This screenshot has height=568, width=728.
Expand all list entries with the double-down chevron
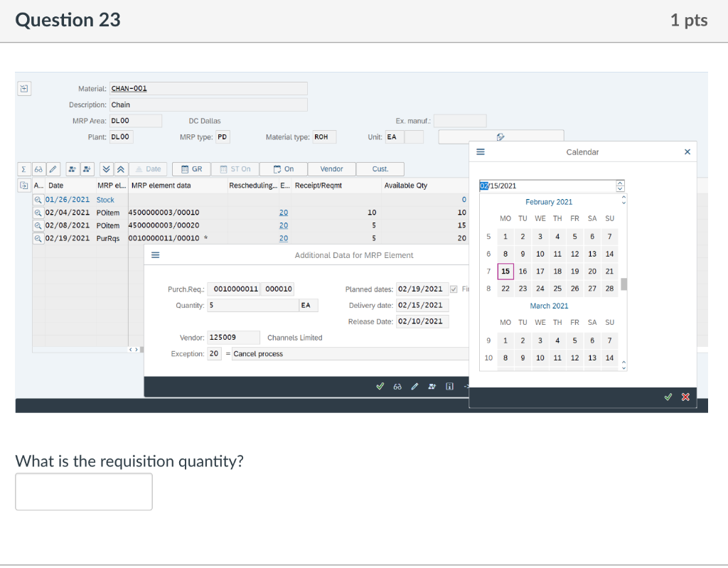click(107, 168)
